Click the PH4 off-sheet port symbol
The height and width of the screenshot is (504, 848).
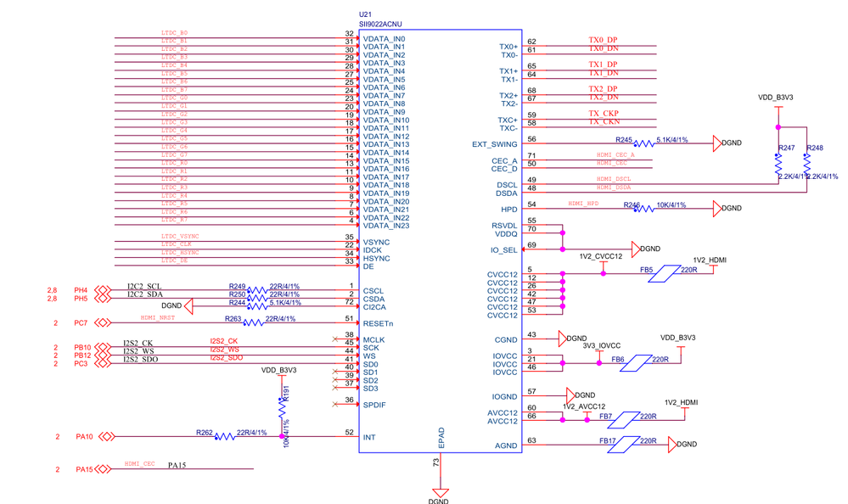(102, 290)
